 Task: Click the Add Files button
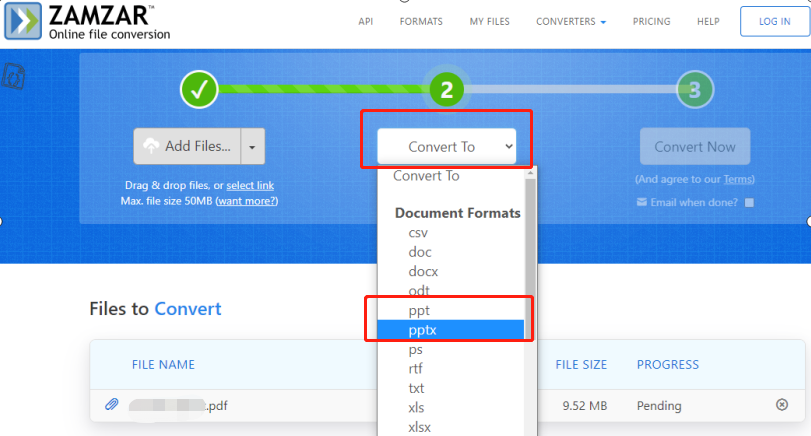coord(187,146)
